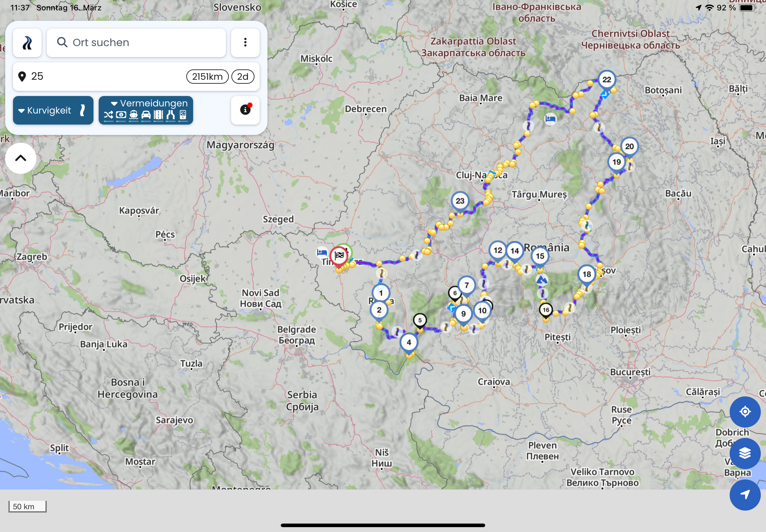Toggle the ferry avoidance icon
This screenshot has height=532, width=766.
click(133, 115)
